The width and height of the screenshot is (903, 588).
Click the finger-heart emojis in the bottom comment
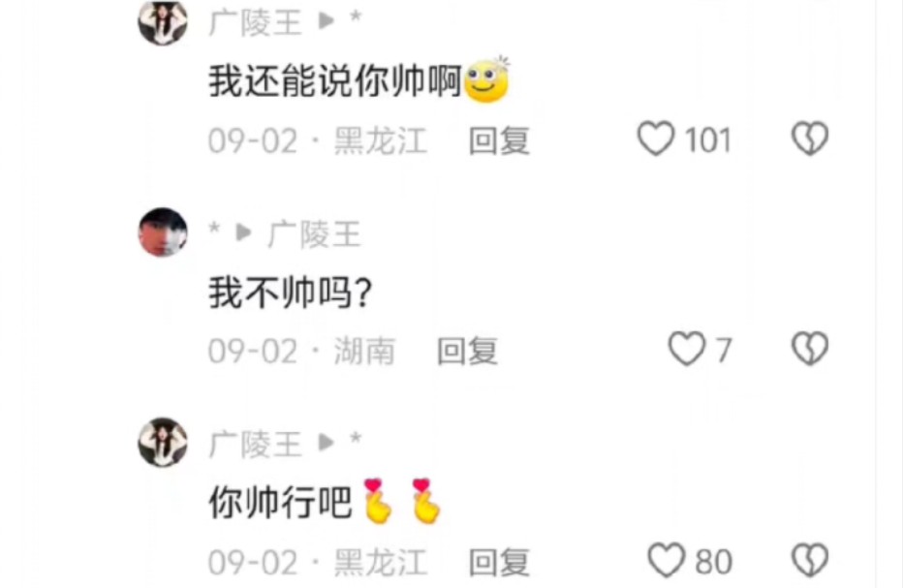pyautogui.click(x=402, y=501)
